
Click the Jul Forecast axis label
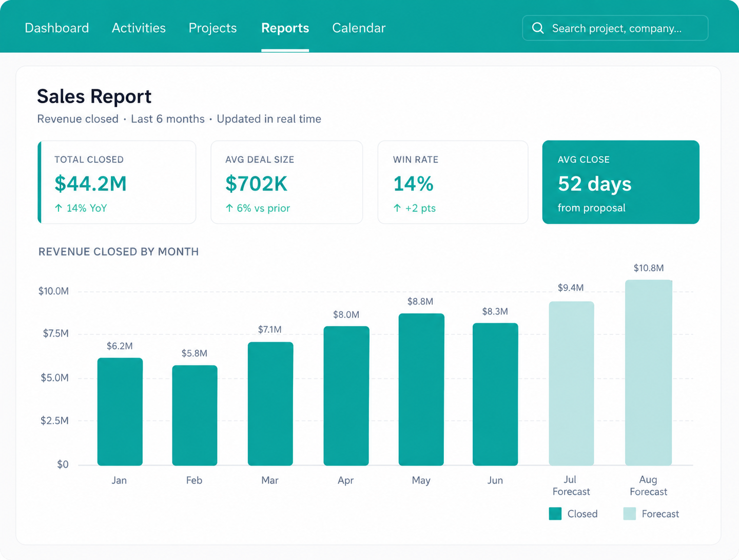[571, 486]
